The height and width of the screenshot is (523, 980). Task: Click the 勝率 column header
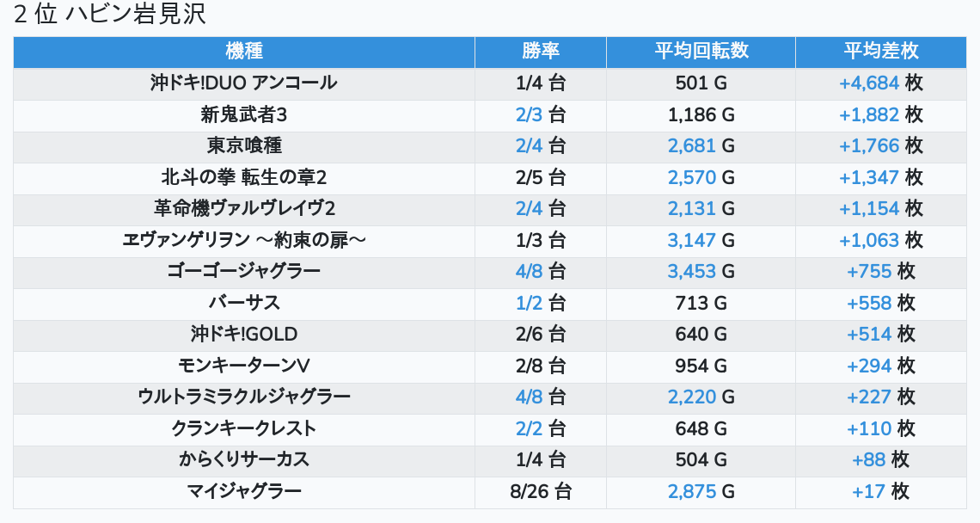pos(541,52)
